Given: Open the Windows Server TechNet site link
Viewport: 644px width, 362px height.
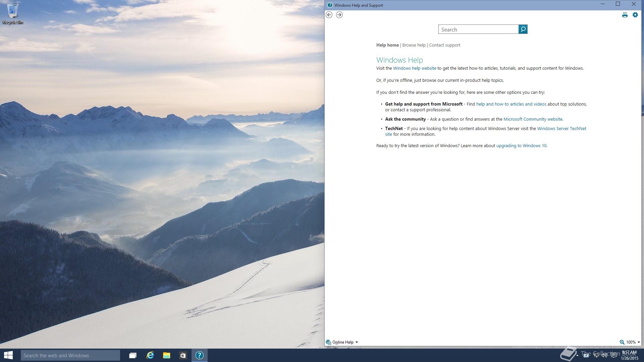Looking at the screenshot, I should point(561,129).
